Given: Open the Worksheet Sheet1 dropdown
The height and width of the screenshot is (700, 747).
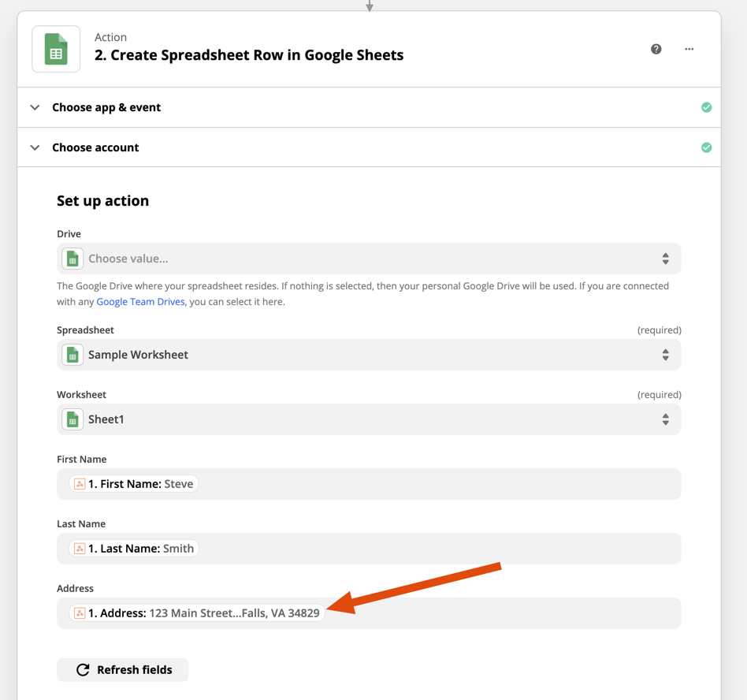Looking at the screenshot, I should click(369, 419).
